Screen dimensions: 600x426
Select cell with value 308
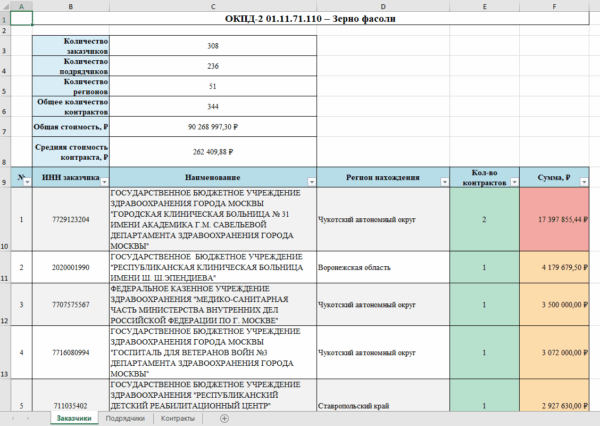click(213, 46)
